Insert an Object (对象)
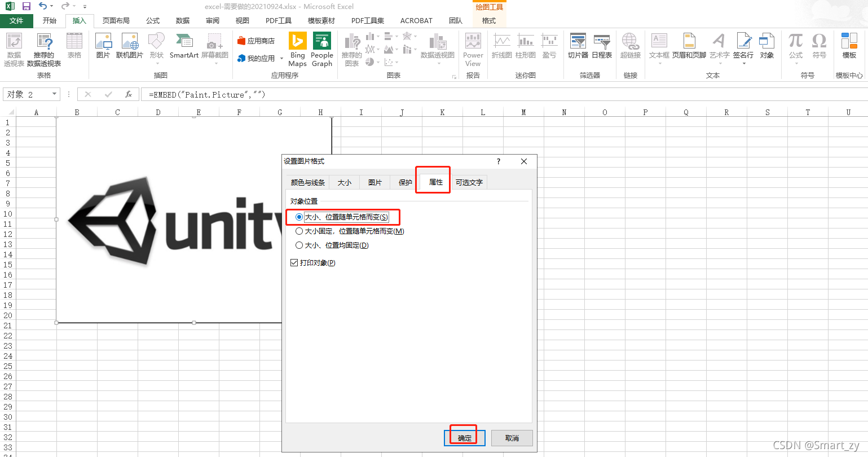The image size is (868, 457). (767, 46)
